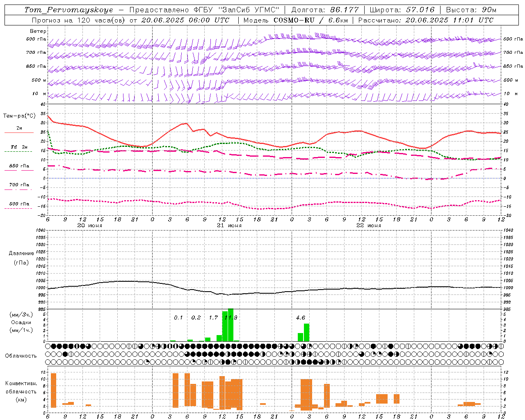Screen dimensions: 525x420
Task: Click the (мм/1ч.) units label
Action: coord(21,330)
